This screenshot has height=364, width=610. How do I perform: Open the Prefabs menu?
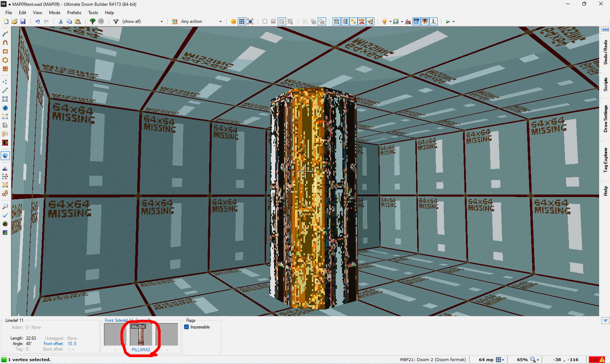74,13
